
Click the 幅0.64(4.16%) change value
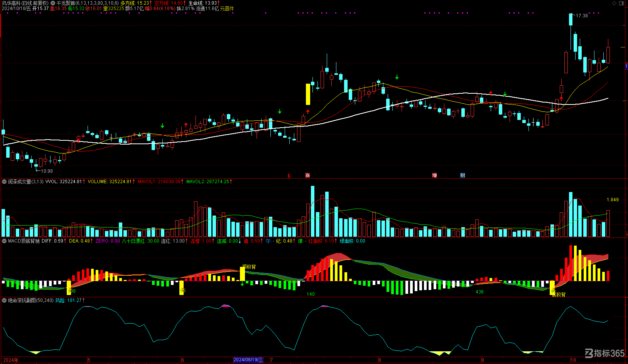[160, 8]
